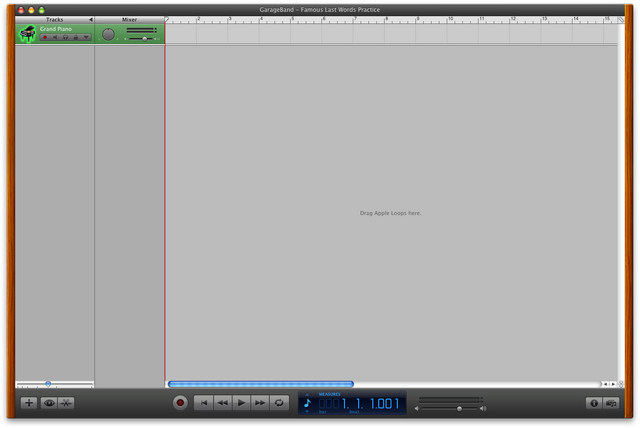Click the Play button

tap(241, 403)
